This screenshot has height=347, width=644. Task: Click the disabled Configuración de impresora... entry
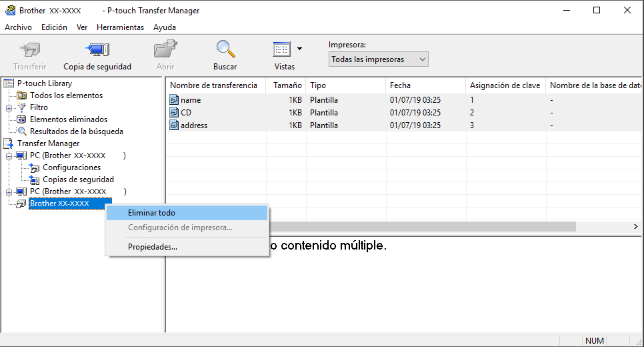pyautogui.click(x=187, y=228)
